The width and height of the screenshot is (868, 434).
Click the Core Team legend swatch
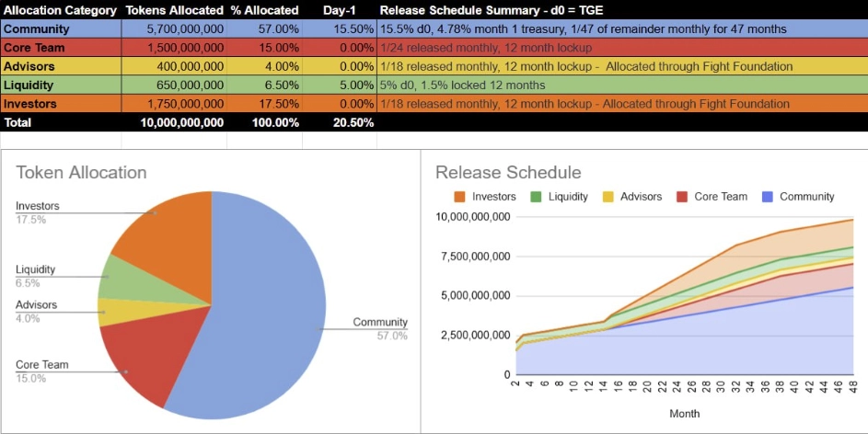coord(681,197)
